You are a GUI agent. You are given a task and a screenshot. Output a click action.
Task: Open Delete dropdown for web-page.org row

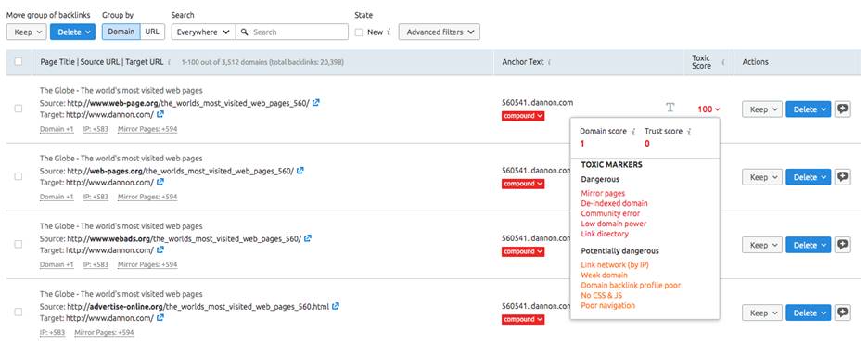coord(809,109)
